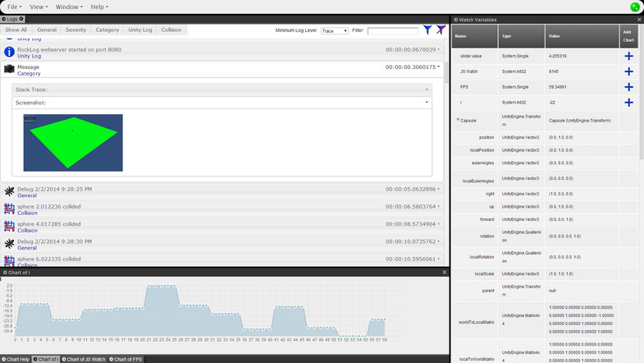The height and width of the screenshot is (363, 644).
Task: Expand the Stack Trace section
Action: point(222,90)
